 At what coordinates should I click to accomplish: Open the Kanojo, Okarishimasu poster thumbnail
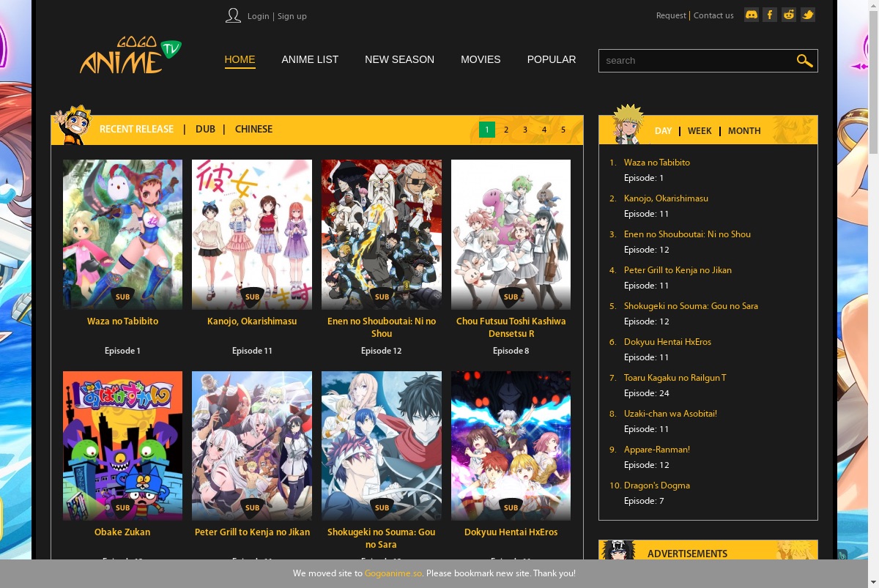(x=252, y=234)
